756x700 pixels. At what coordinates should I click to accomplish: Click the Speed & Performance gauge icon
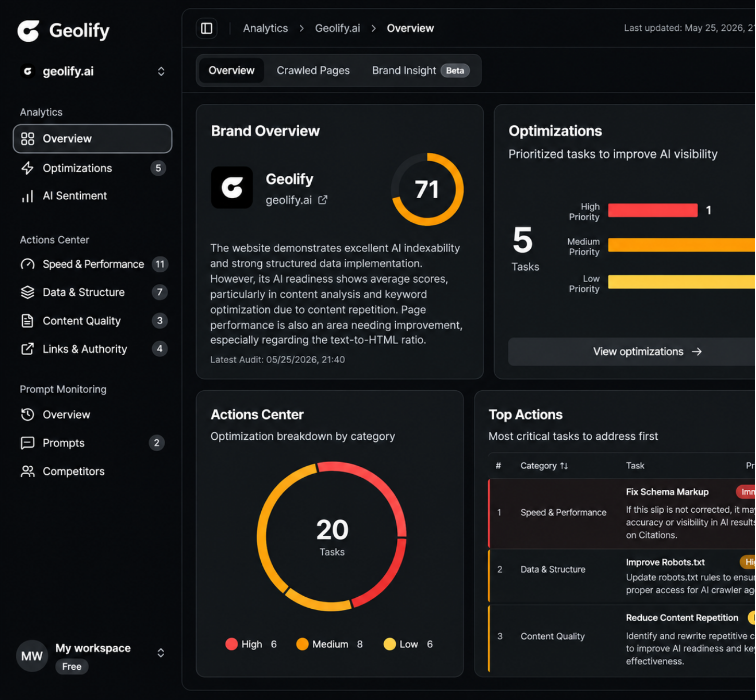coord(28,264)
